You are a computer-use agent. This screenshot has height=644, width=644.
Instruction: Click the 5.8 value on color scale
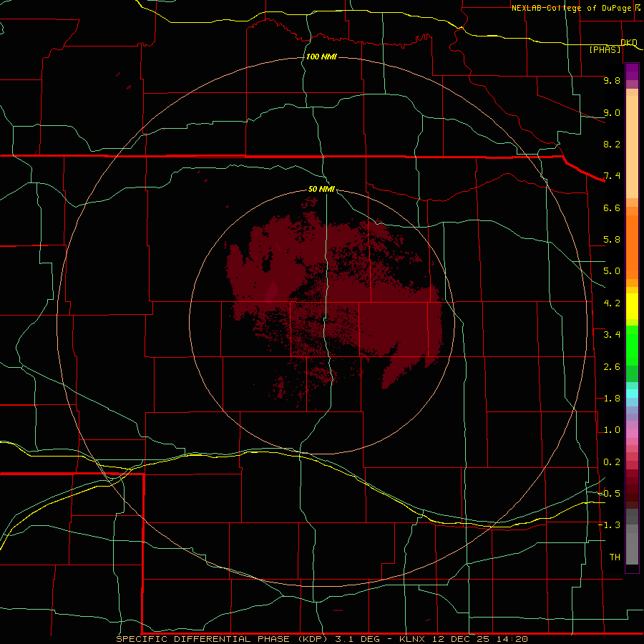(x=612, y=240)
